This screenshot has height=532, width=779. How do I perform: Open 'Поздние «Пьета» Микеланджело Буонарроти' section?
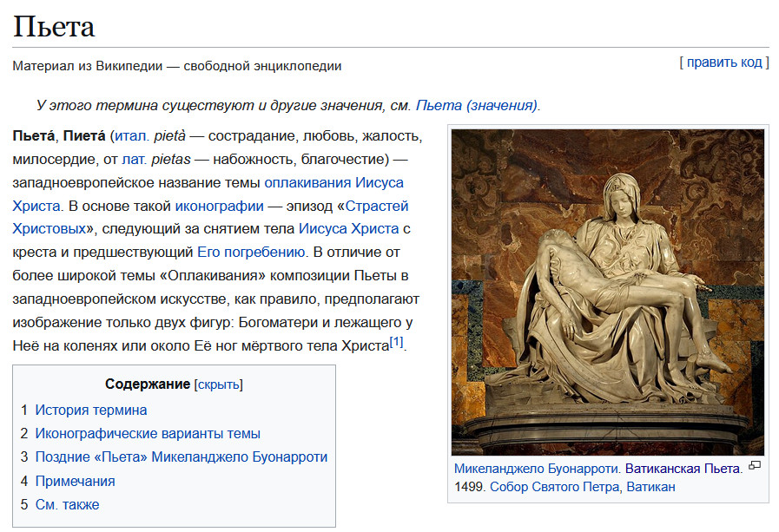(181, 457)
